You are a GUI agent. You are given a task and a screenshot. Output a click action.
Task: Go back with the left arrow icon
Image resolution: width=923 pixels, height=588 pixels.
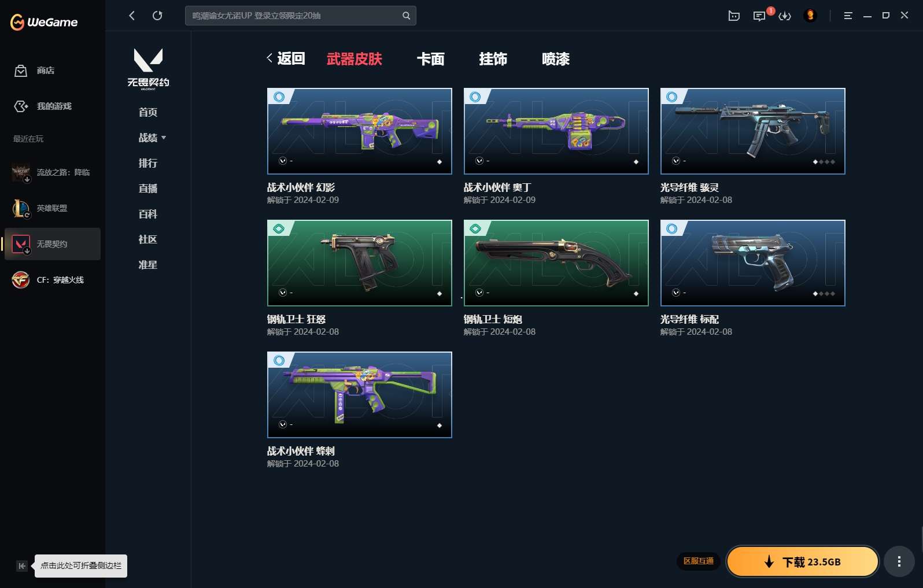(132, 16)
